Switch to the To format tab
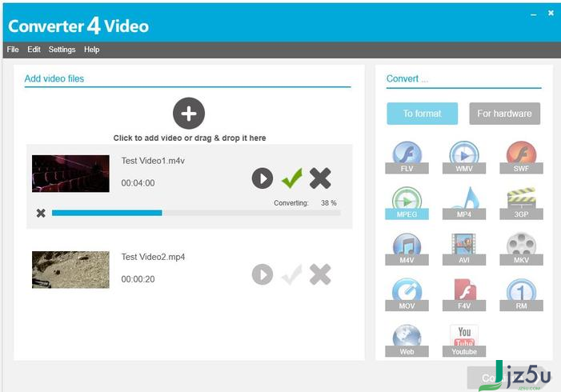The width and height of the screenshot is (561, 392). [x=423, y=114]
